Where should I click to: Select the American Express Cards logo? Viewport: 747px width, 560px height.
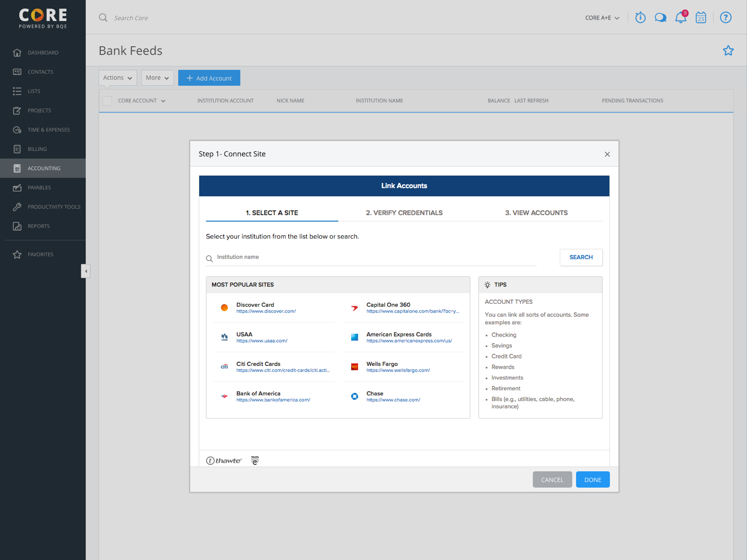pyautogui.click(x=355, y=337)
